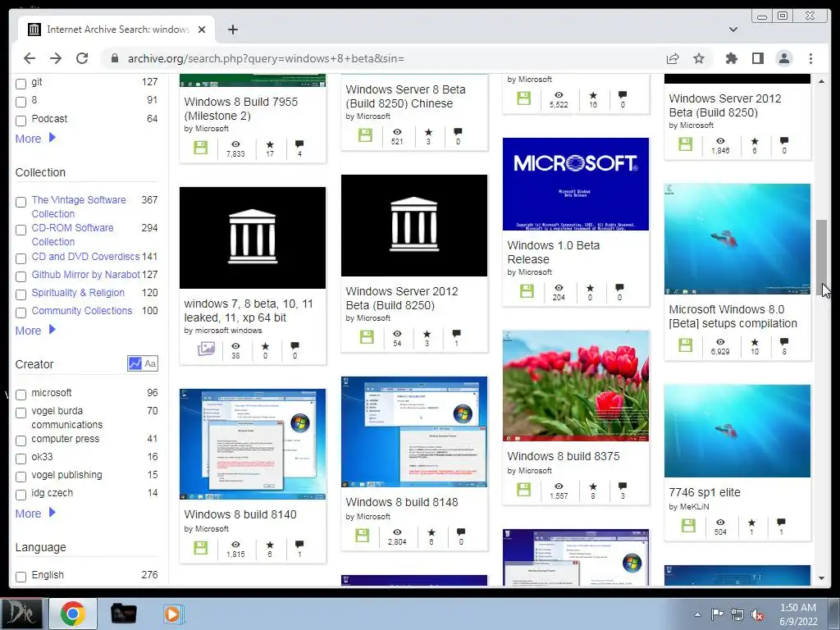Open Chrome three-dot menu
840x630 pixels.
pos(810,58)
